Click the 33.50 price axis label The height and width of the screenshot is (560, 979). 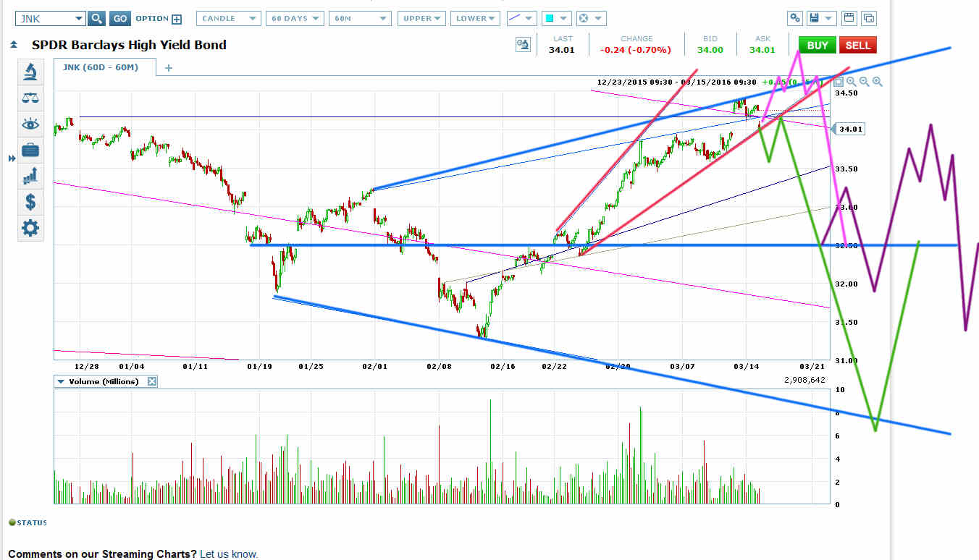846,169
